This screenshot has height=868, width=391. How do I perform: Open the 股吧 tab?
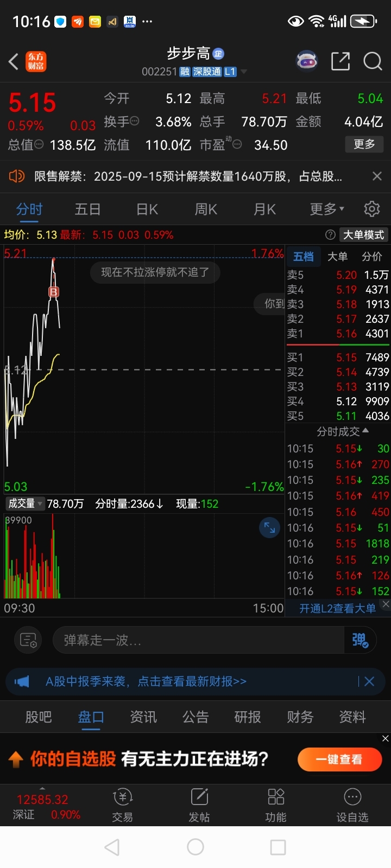(x=39, y=717)
